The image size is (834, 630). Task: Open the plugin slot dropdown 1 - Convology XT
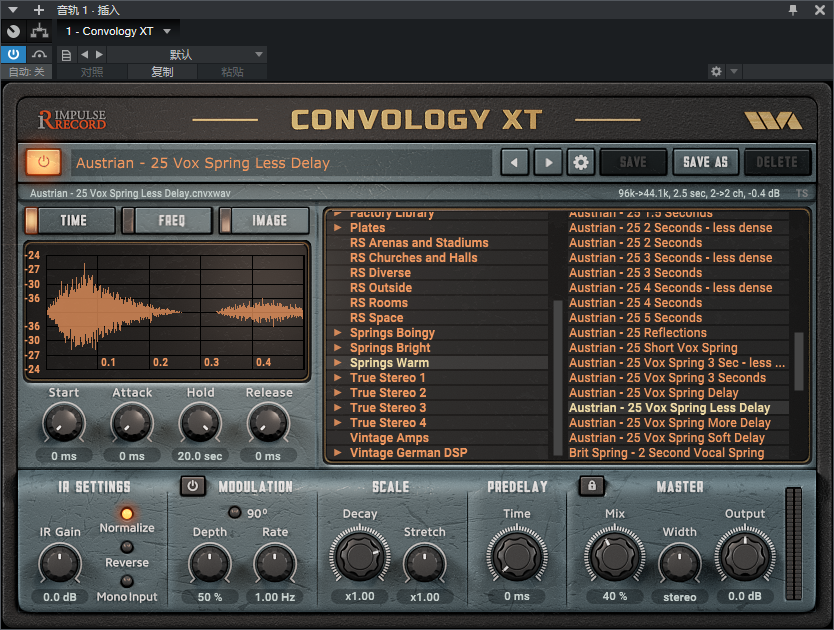click(118, 31)
